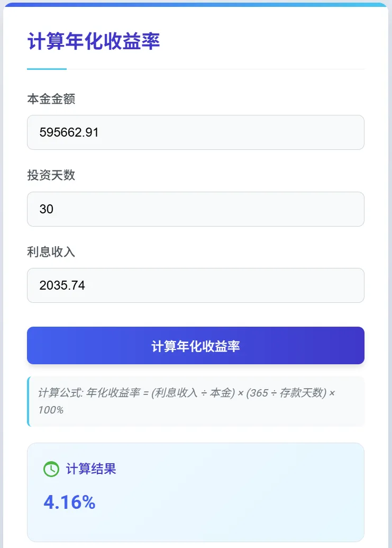Click the 利息收入 ÷ 本金 formula part

click(x=193, y=393)
